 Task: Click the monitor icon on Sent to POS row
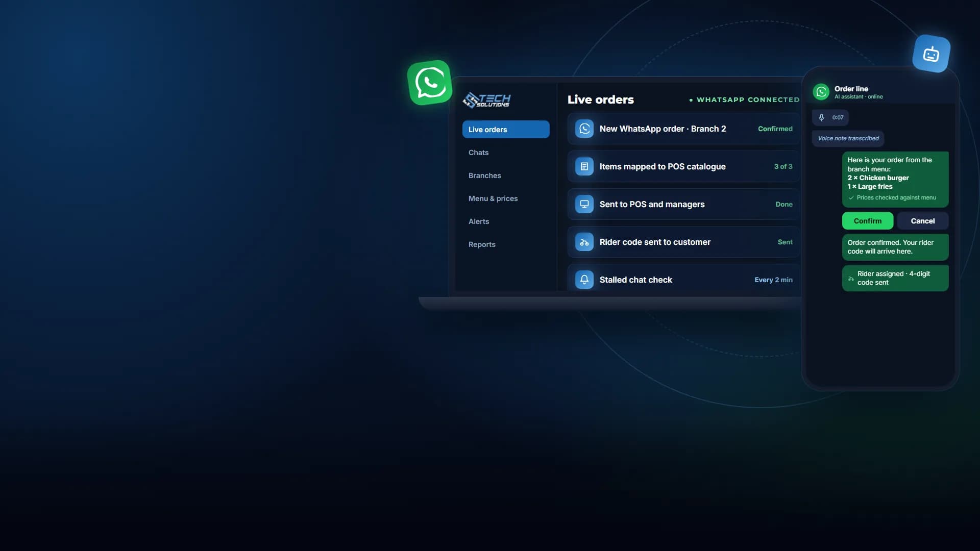coord(584,204)
